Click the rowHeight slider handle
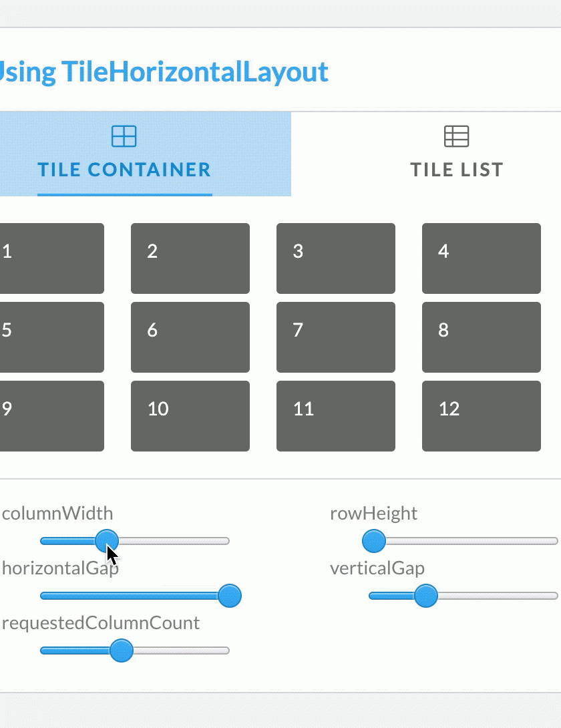The image size is (561, 728). (373, 541)
